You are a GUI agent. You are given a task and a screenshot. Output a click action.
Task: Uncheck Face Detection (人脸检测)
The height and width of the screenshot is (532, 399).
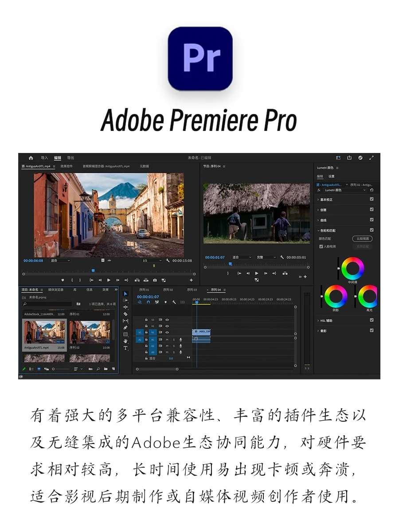321,246
